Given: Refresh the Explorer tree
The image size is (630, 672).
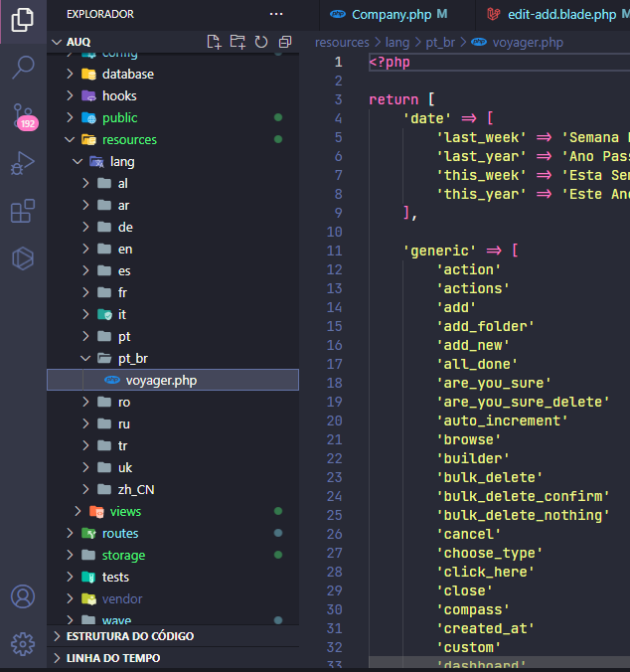Looking at the screenshot, I should point(260,42).
